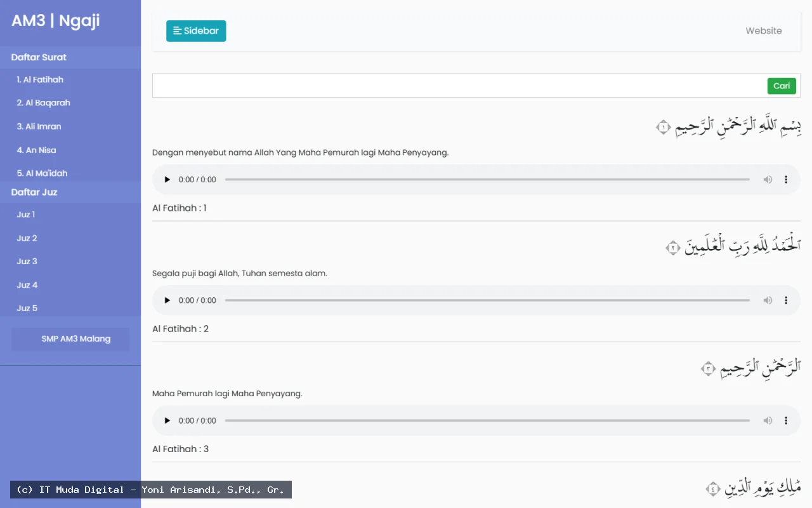Focus the search input field
Screen dimensions: 812x508
click(459, 86)
